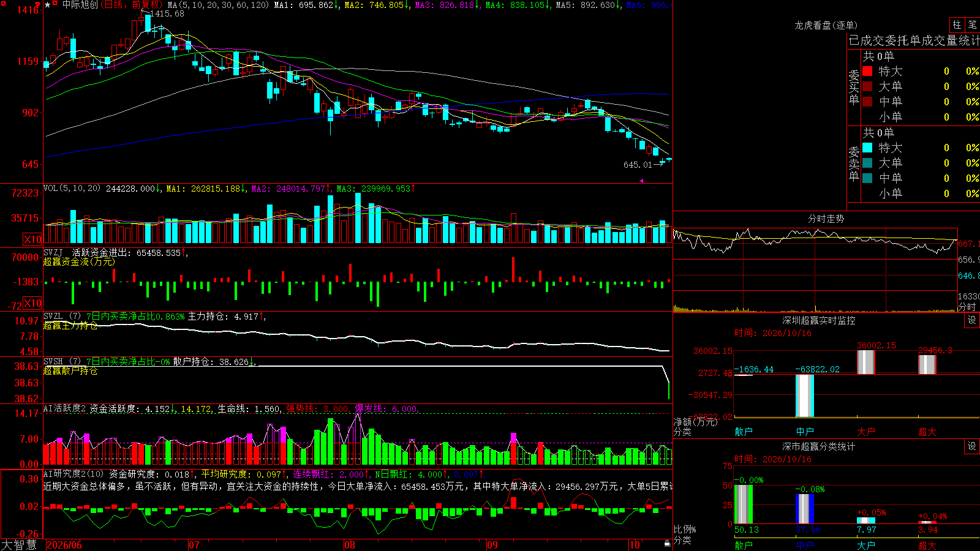Click the 中户 bar in the 深圳超赢实时监控 chart
Image resolution: width=980 pixels, height=551 pixels.
(805, 395)
